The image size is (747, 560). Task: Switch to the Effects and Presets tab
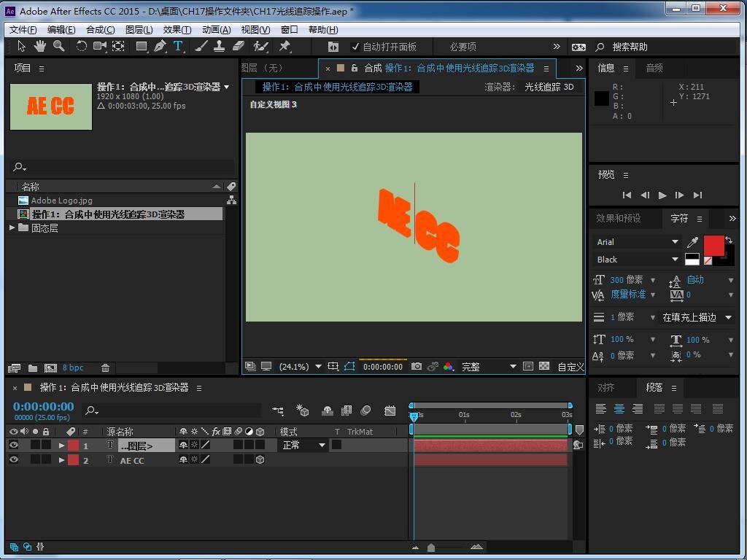coord(619,218)
